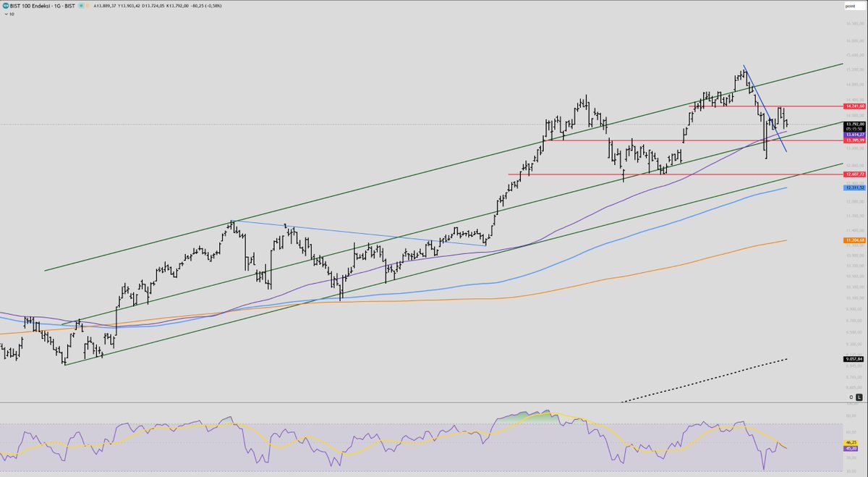Click the purple 13.614,27 moving average label

click(x=854, y=135)
